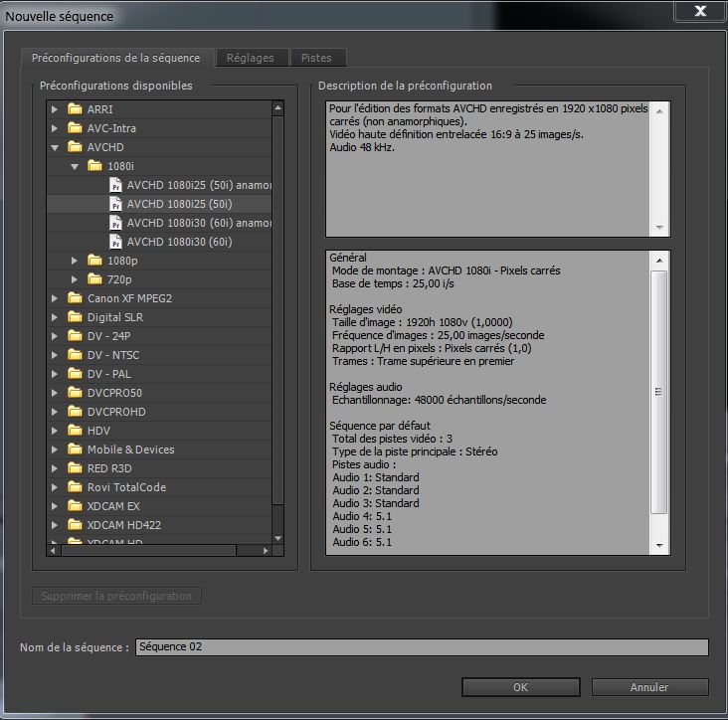
Task: Click settings summary scroll-up arrow
Action: [659, 260]
